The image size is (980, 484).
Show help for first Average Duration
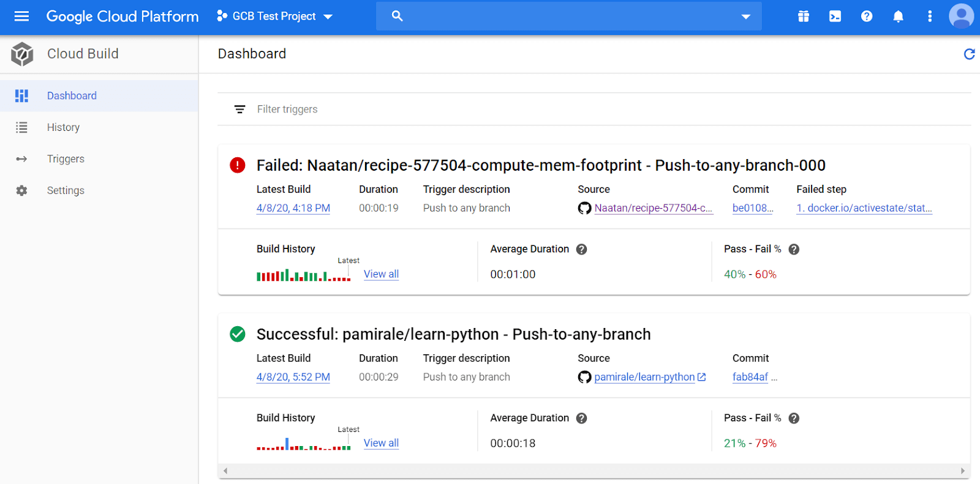[x=582, y=249]
